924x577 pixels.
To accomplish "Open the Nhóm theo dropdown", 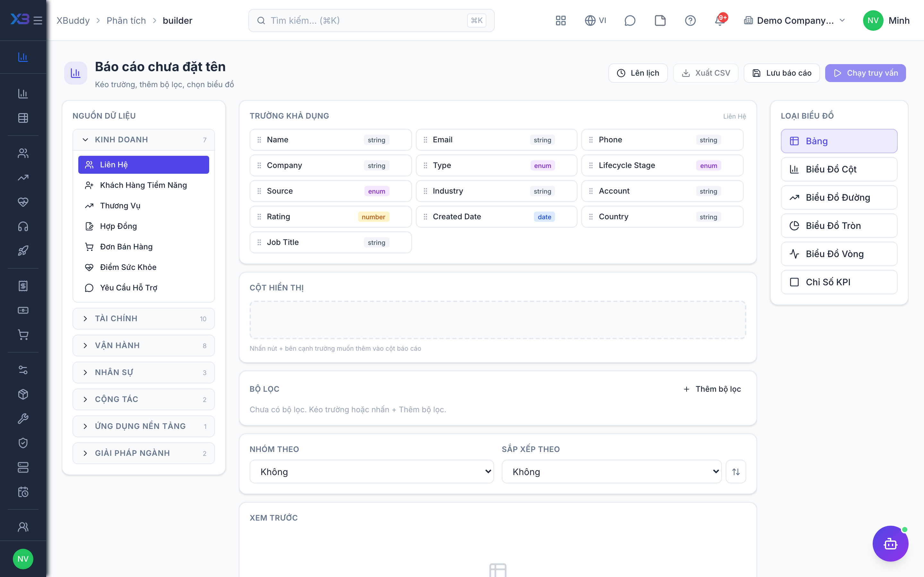I will click(372, 472).
